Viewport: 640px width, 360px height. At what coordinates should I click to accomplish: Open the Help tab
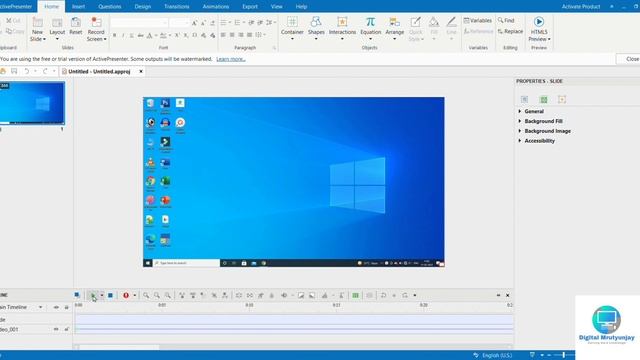tap(301, 7)
